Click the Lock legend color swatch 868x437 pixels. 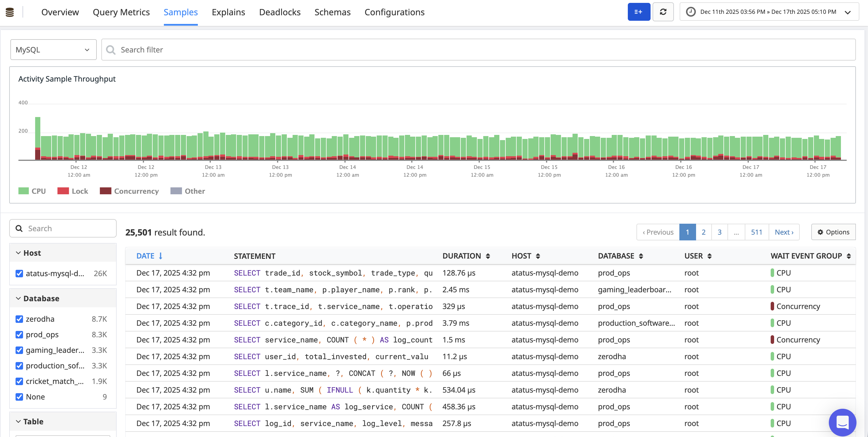63,191
